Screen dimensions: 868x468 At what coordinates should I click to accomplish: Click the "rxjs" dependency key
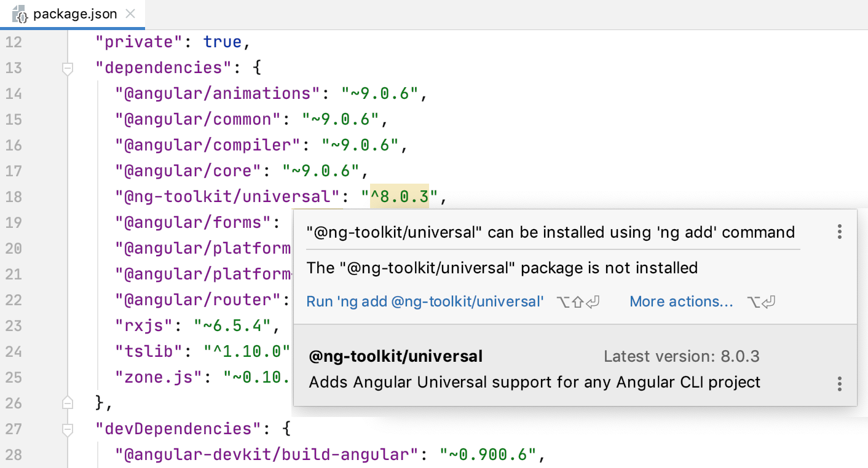143,326
